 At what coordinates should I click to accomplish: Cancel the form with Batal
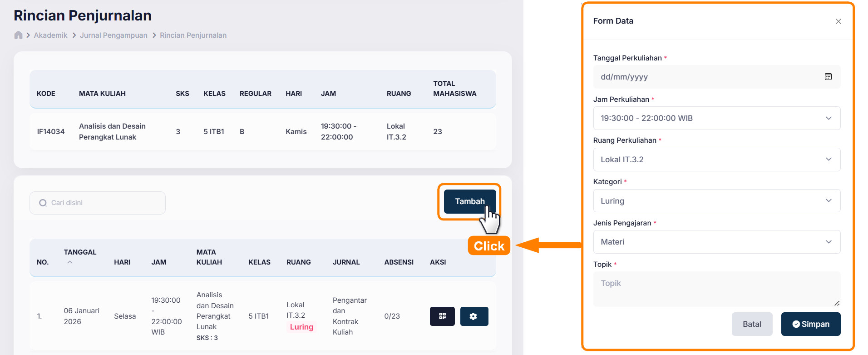click(752, 324)
